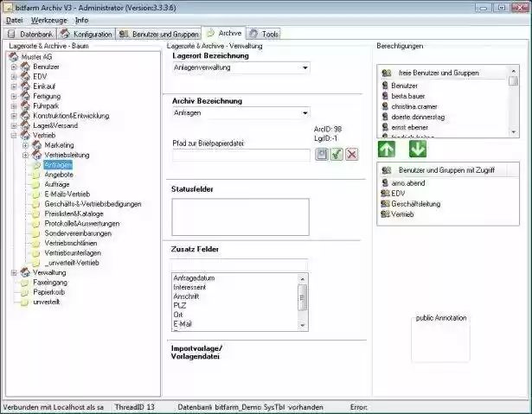
Task: Click the user icon beside arno.abend
Action: pyautogui.click(x=385, y=183)
